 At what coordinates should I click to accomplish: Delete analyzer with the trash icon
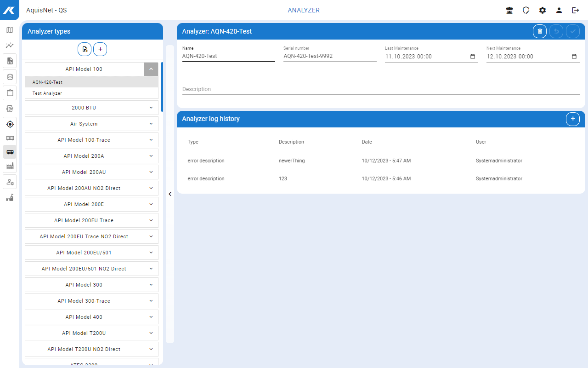tap(540, 31)
